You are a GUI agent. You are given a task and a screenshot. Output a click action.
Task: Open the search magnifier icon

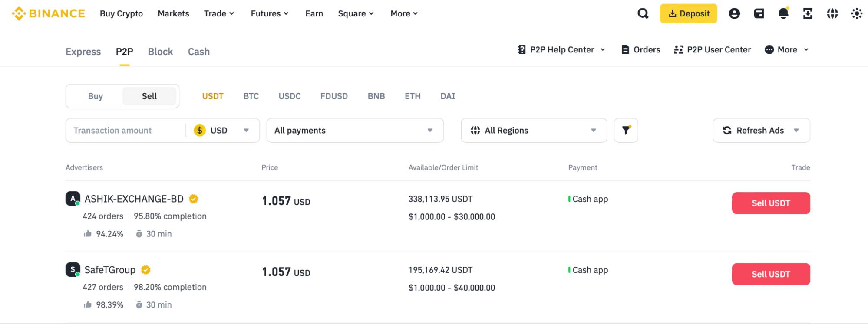pos(643,13)
